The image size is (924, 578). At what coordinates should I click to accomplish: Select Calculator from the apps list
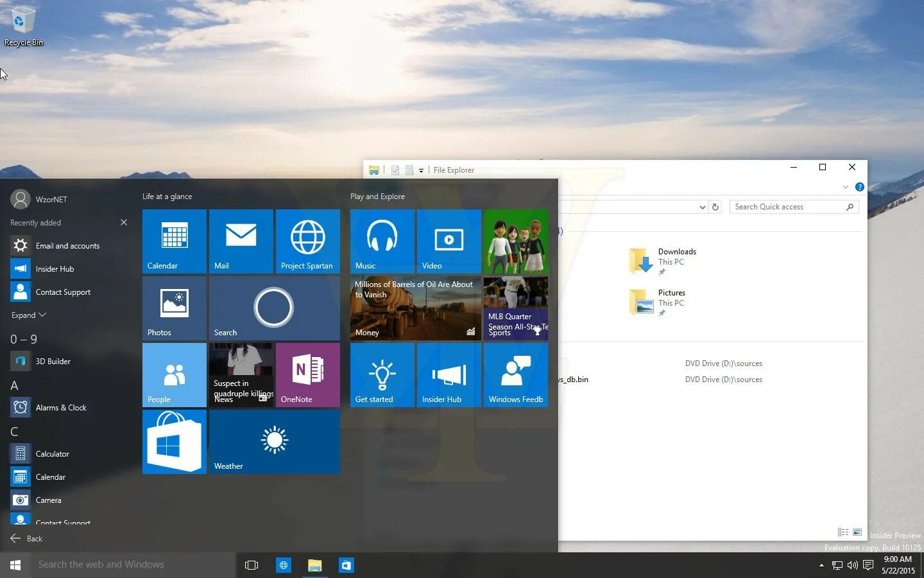pos(53,453)
